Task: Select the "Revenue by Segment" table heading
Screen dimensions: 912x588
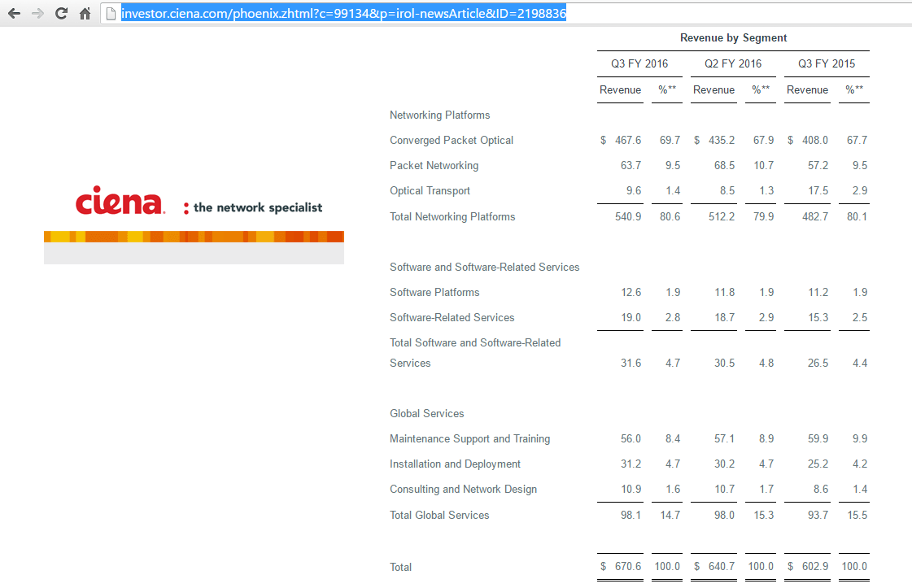Action: click(x=733, y=38)
